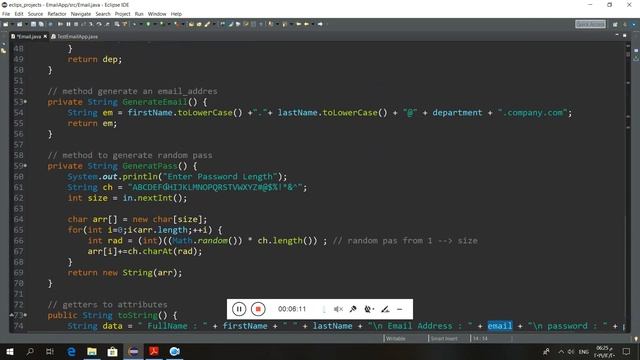This screenshot has height=360, width=640.
Task: Click the ENG language indicator in the tray
Action: point(584,351)
